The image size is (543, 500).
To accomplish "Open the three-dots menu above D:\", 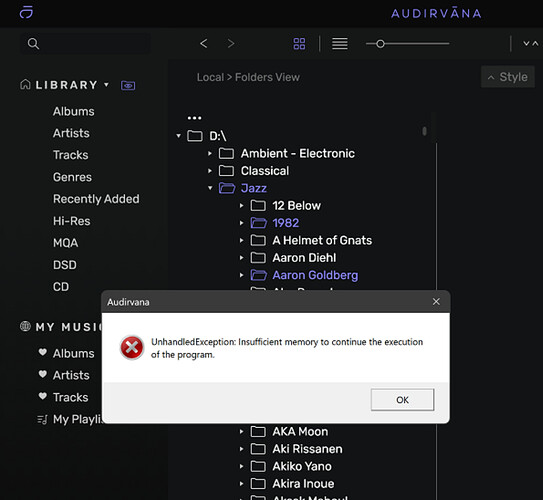I will coord(194,118).
